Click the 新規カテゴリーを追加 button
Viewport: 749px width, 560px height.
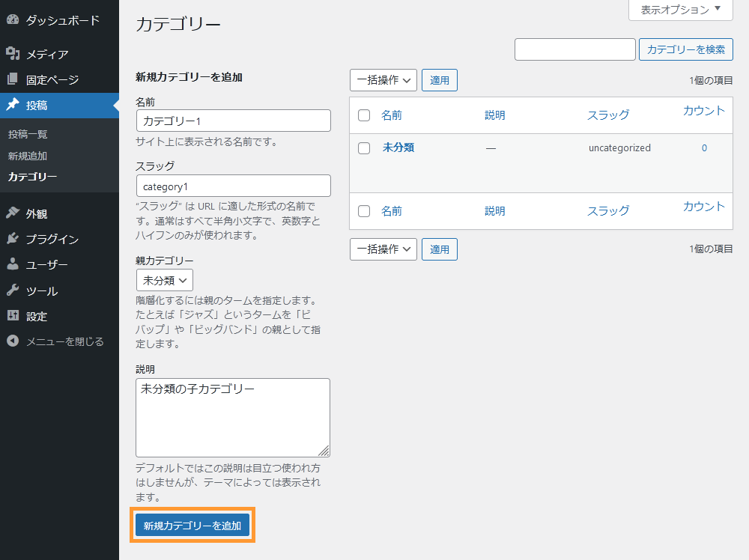(x=192, y=525)
